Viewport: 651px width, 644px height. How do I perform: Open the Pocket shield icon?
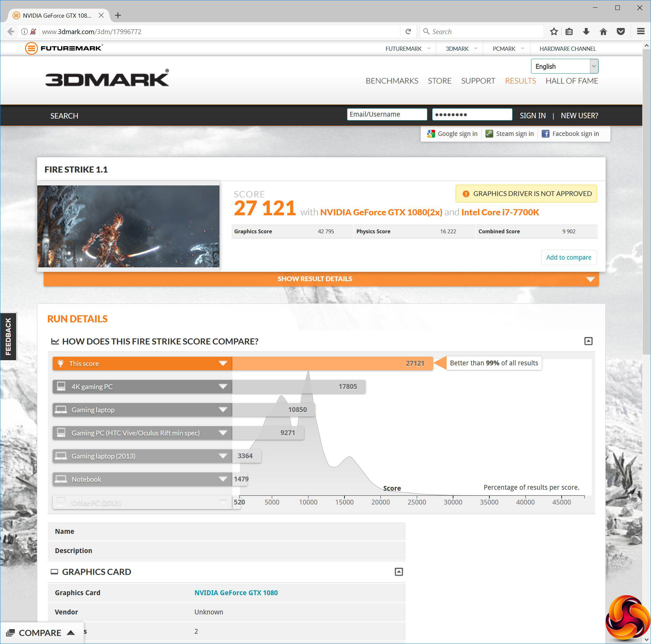click(620, 32)
